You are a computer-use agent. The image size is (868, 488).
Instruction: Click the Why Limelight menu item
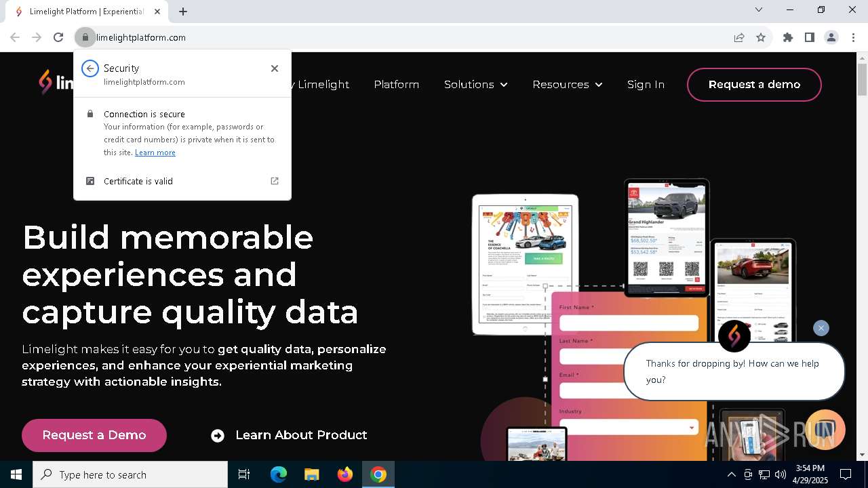point(320,85)
